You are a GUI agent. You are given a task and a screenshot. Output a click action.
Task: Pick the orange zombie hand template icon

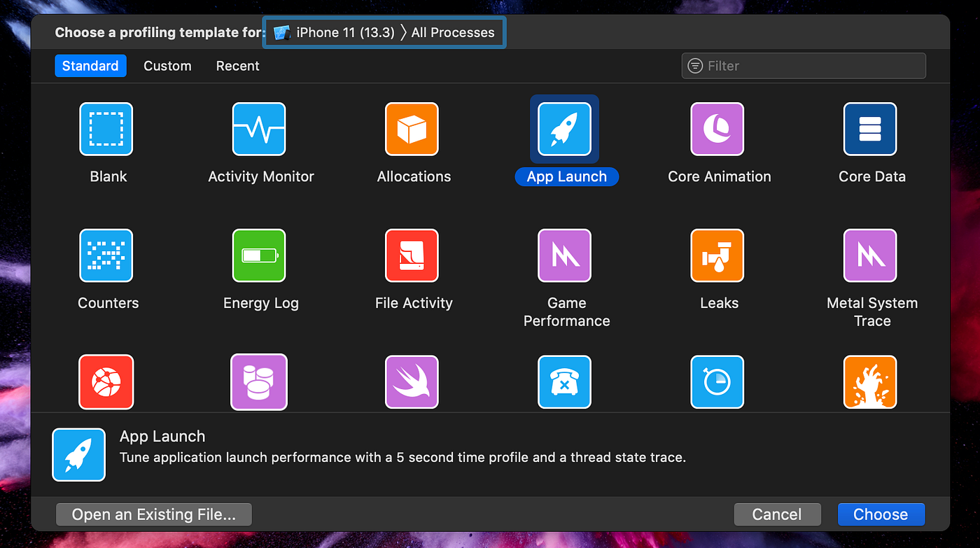pyautogui.click(x=870, y=382)
